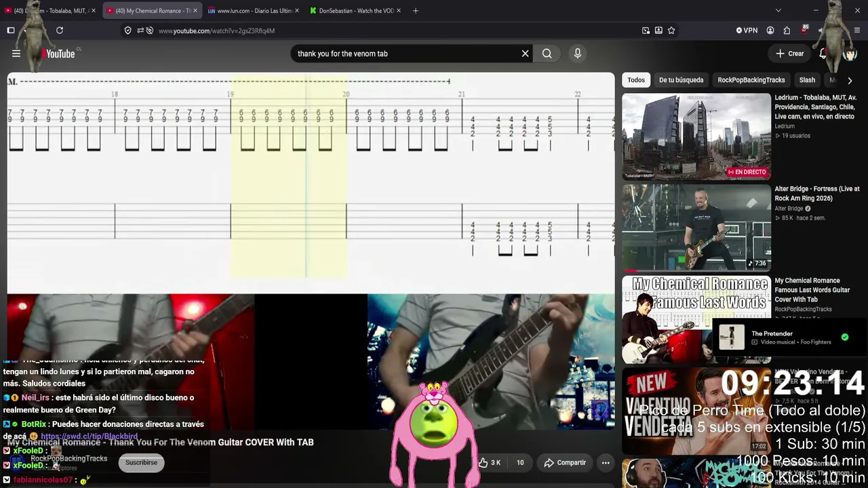The height and width of the screenshot is (488, 868).
Task: Select the Slash filter chip
Action: pyautogui.click(x=807, y=80)
